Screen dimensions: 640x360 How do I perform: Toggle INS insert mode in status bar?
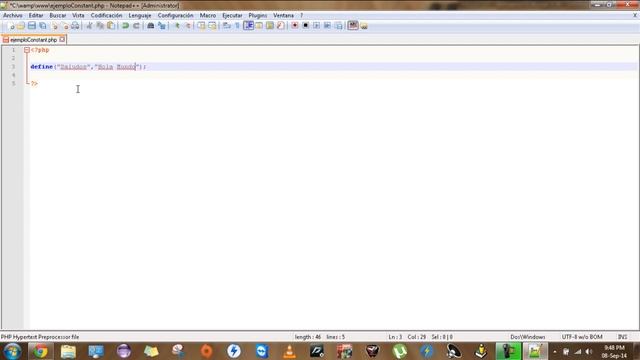[x=622, y=337]
